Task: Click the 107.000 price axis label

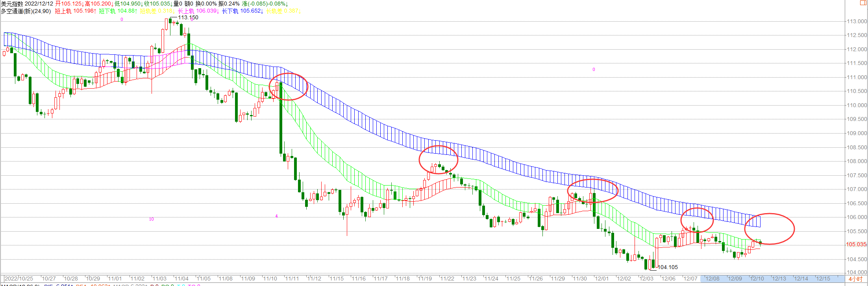Action: 857,189
